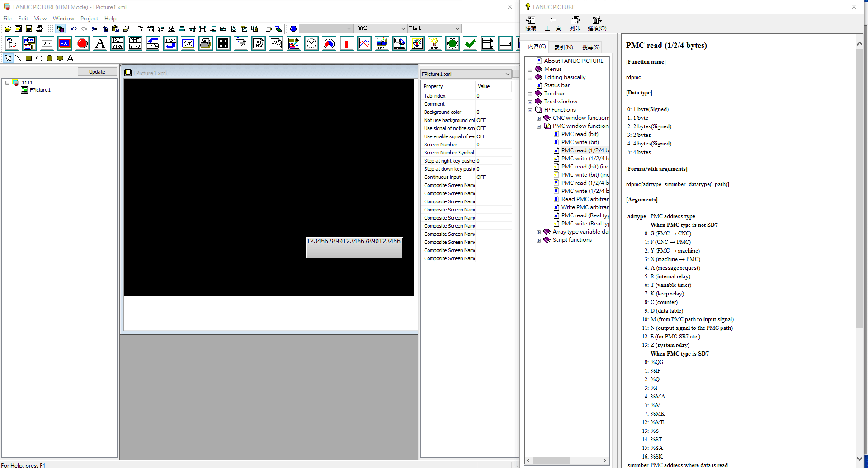Select the keyboard key control tool
Viewport: 868px width, 468px height.
tap(206, 44)
